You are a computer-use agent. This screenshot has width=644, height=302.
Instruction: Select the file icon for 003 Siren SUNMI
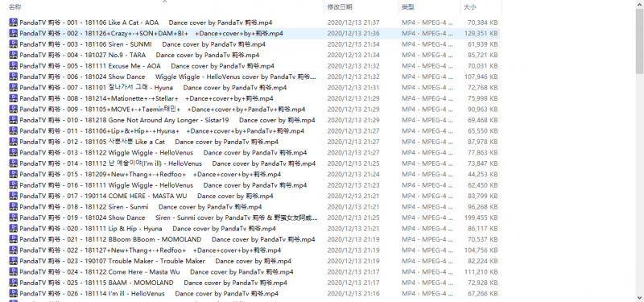[13, 44]
